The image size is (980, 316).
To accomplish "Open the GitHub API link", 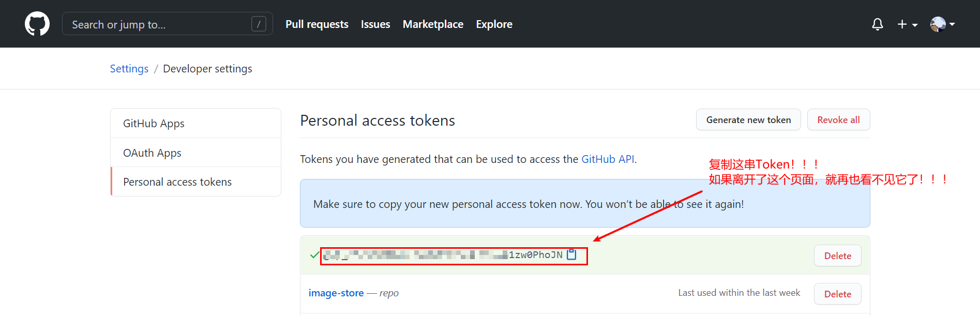I will [608, 159].
